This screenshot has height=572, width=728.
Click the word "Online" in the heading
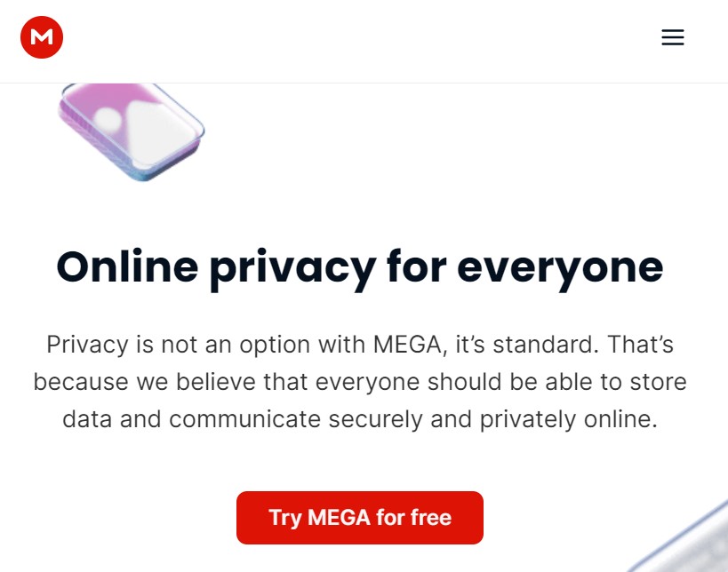pyautogui.click(x=127, y=266)
